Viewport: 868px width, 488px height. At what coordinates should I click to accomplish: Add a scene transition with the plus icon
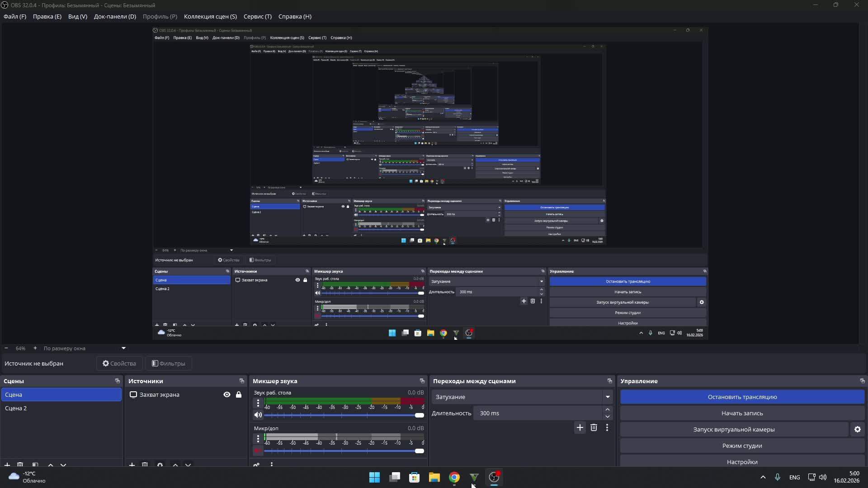pyautogui.click(x=580, y=427)
